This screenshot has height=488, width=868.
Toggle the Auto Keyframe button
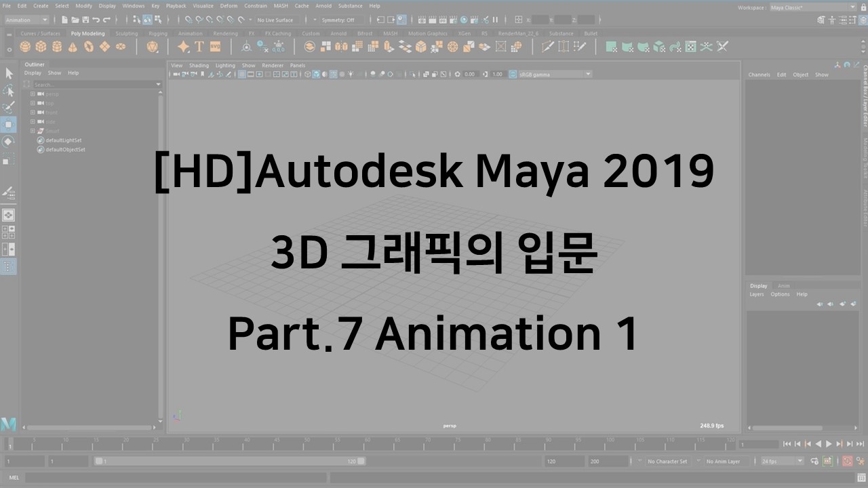point(847,461)
